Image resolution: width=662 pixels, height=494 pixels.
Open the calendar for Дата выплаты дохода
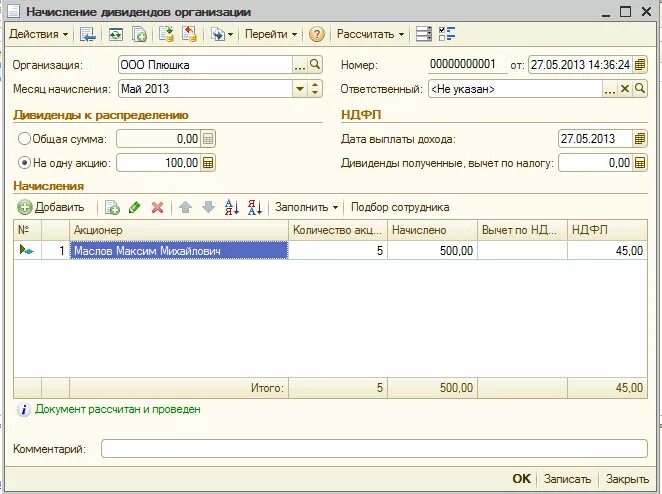[x=640, y=138]
